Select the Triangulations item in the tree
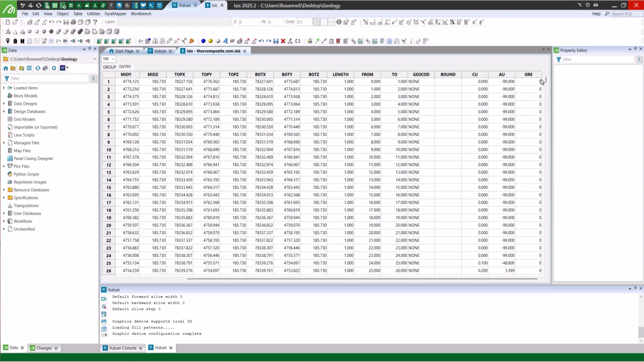The width and height of the screenshot is (644, 362). coord(26,205)
